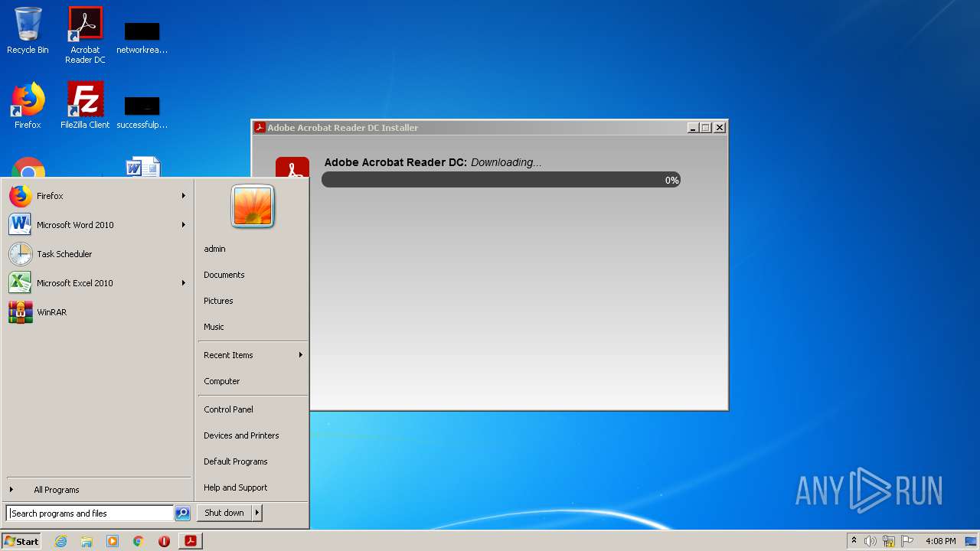Screen dimensions: 980x551
Task: Open Music from Start menu
Action: pos(253,327)
